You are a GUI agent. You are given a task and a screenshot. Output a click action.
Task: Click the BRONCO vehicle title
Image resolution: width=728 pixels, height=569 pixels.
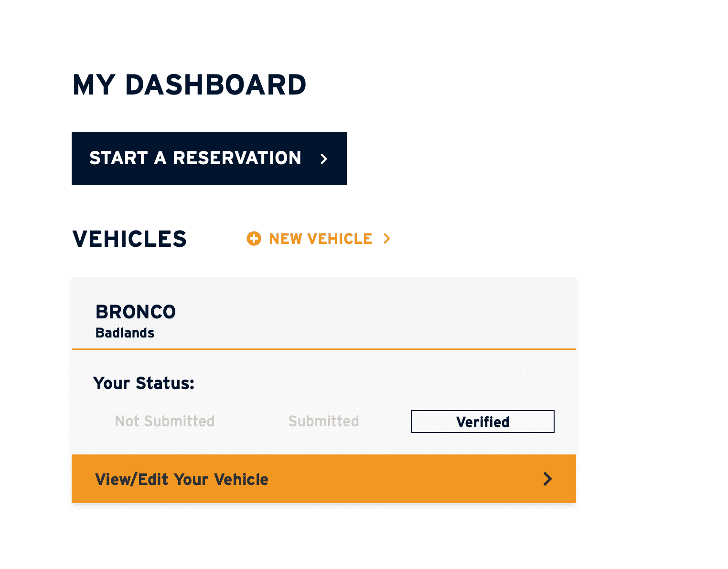[136, 312]
